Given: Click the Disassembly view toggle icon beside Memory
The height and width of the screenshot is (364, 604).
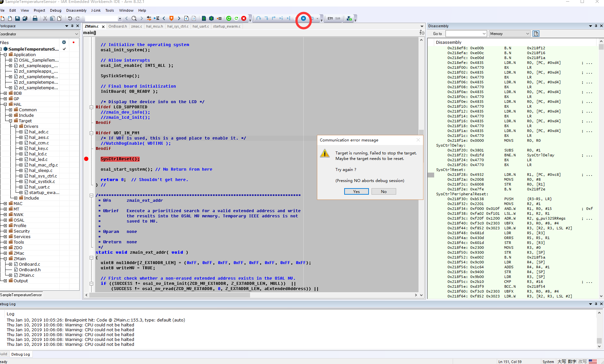Looking at the screenshot, I should [536, 34].
